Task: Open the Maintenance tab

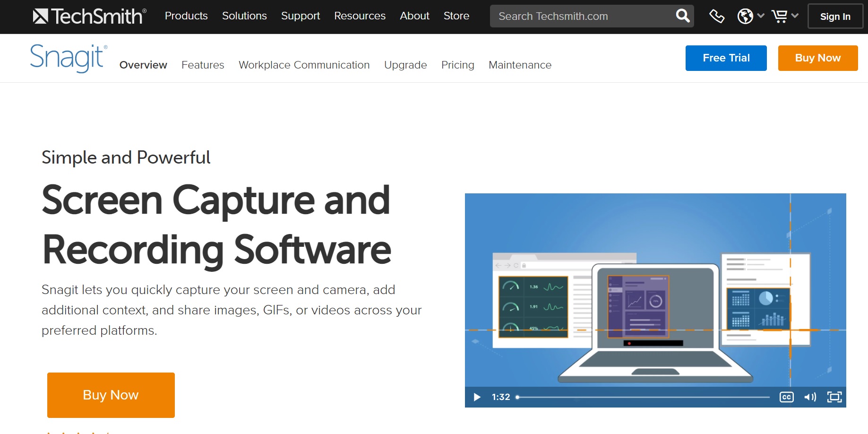Action: click(520, 65)
